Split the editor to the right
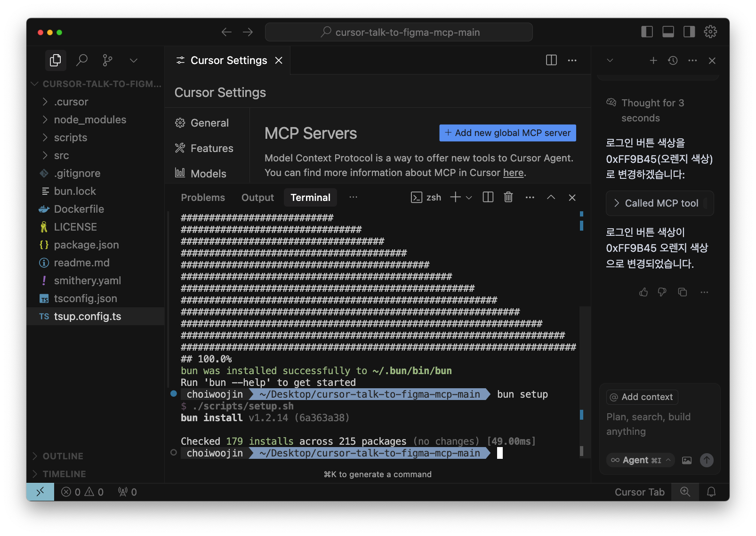The image size is (756, 536). tap(551, 60)
